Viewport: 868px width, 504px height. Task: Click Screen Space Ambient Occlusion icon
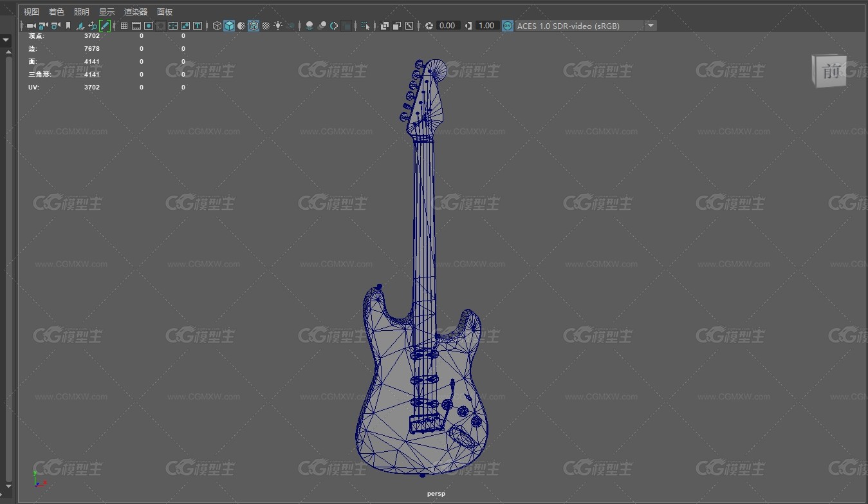point(309,26)
